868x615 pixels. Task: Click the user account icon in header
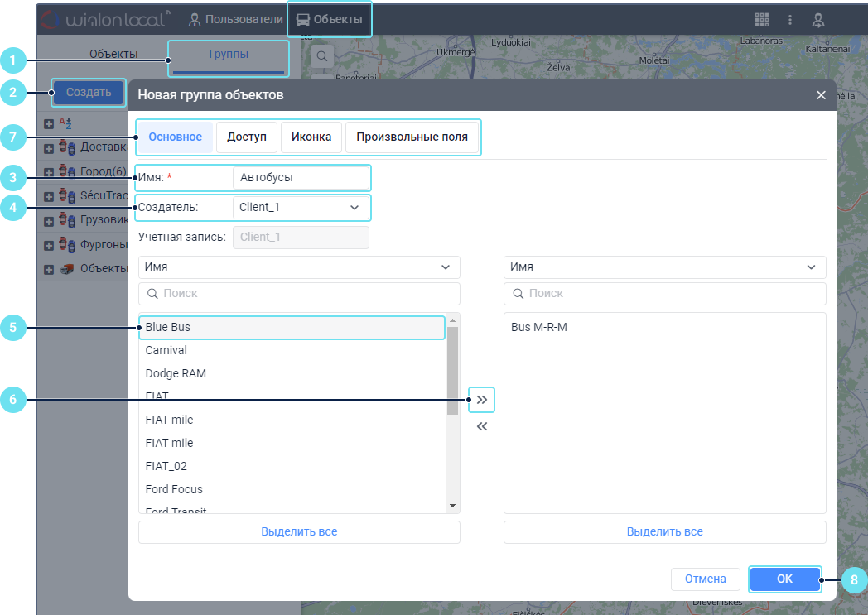(x=818, y=20)
